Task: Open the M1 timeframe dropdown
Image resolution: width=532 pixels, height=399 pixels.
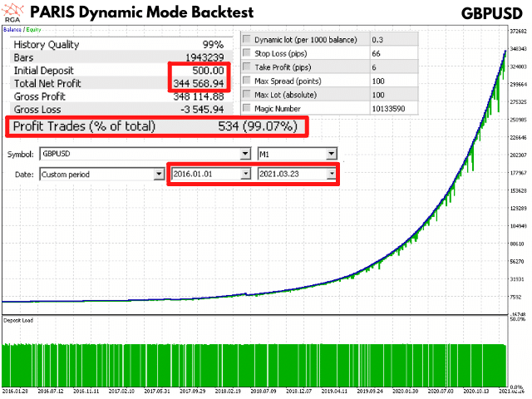Action: pos(331,155)
